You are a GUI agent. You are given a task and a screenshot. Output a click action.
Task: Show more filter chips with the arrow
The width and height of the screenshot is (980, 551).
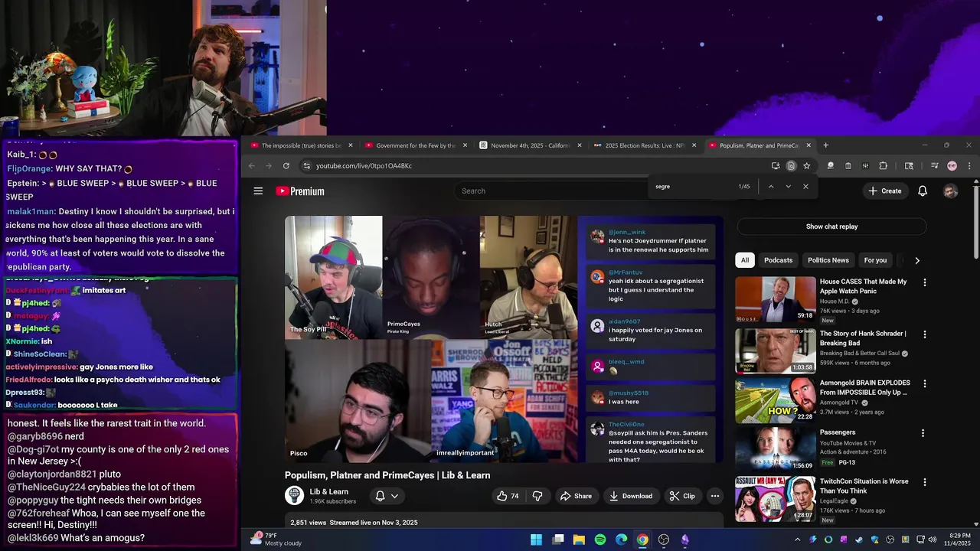(917, 260)
